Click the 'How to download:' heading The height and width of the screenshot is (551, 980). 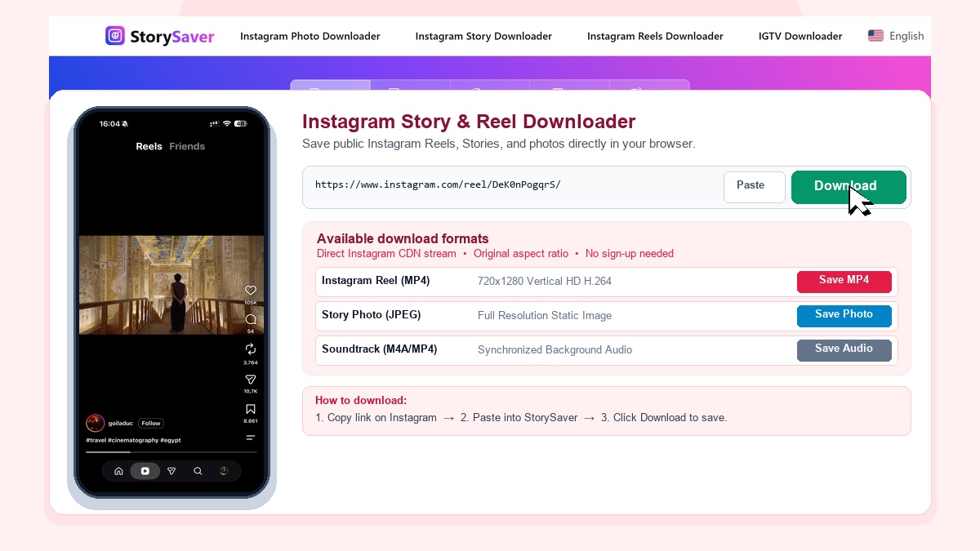click(x=361, y=400)
